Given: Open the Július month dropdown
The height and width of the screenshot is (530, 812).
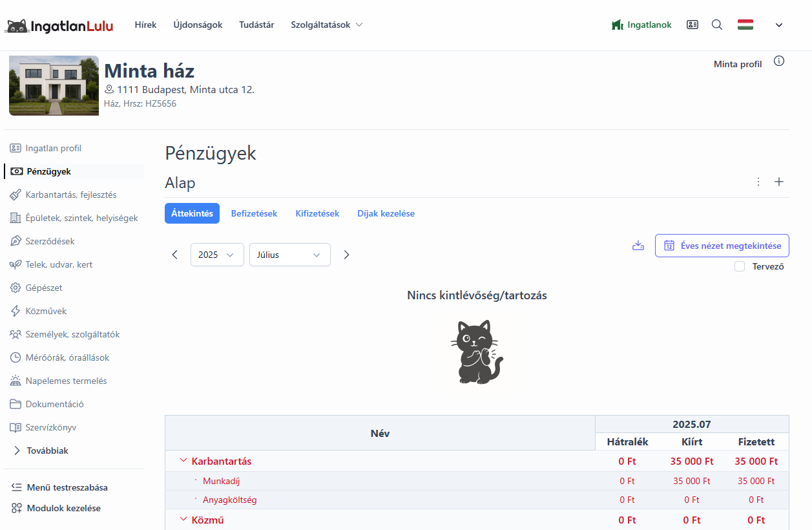Looking at the screenshot, I should [x=290, y=255].
